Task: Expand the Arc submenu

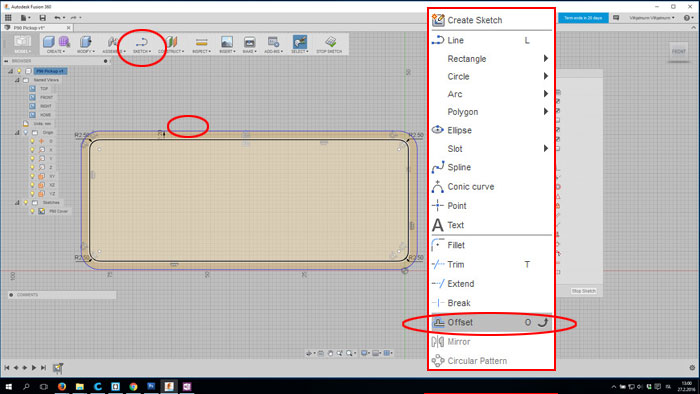Action: [491, 94]
